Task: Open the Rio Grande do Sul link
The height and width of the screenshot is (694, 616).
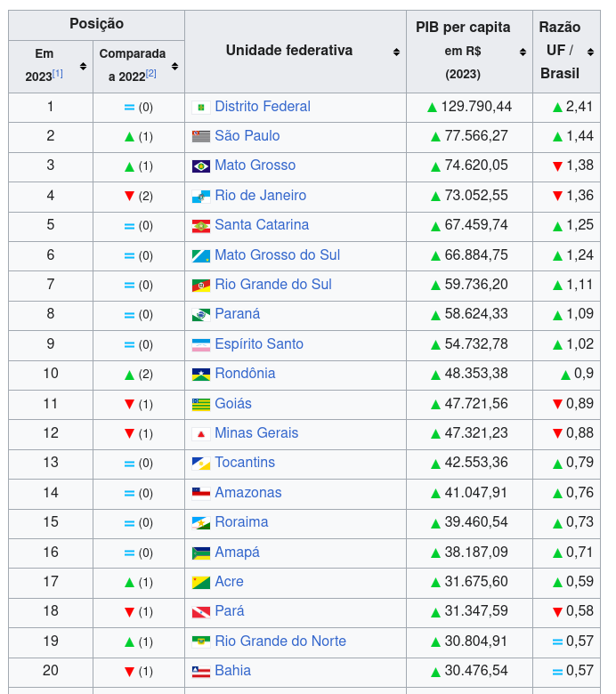Action: tap(273, 284)
